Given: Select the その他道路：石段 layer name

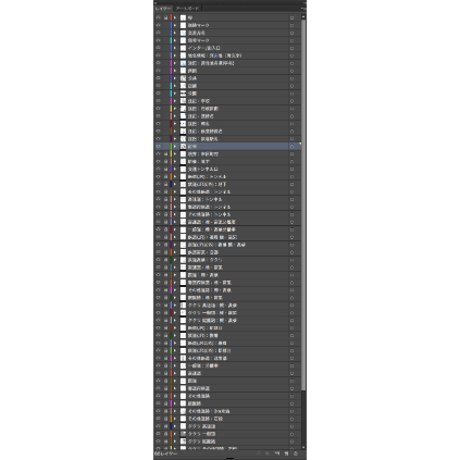Looking at the screenshot, I should click(205, 419).
